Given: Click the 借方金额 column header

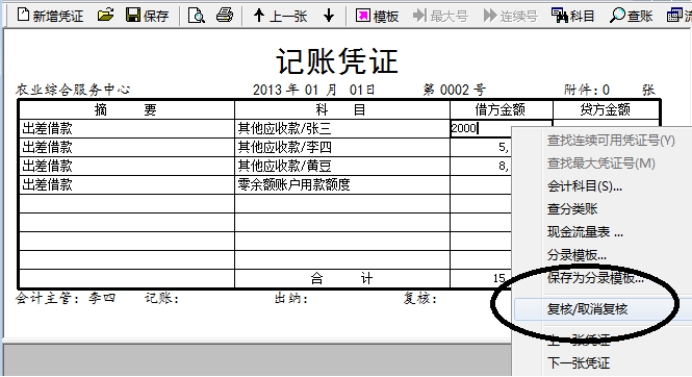Looking at the screenshot, I should tap(500, 109).
